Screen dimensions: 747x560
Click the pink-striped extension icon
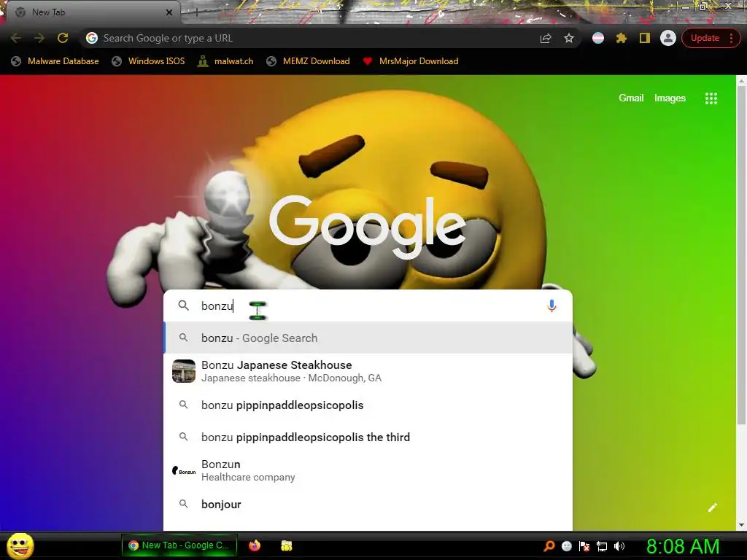pyautogui.click(x=598, y=38)
